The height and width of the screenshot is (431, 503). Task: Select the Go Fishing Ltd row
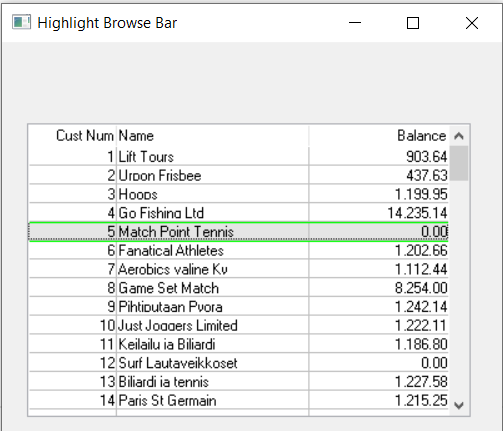pos(239,212)
